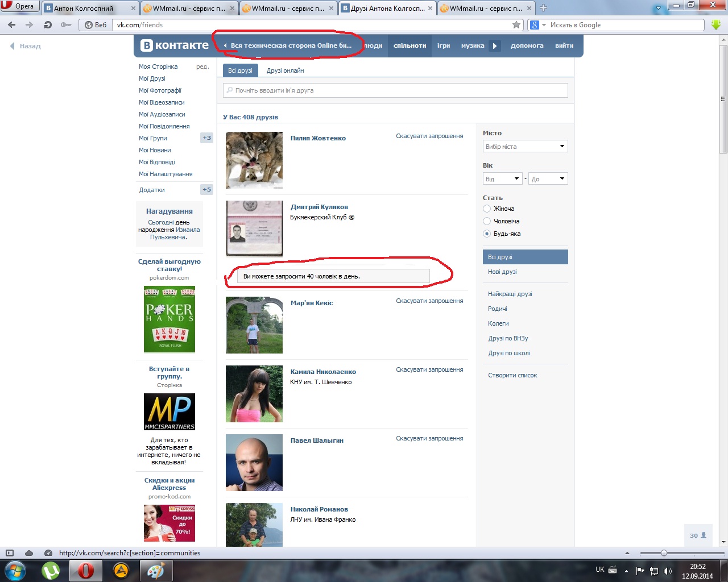Open Мої Друзі in left sidebar
This screenshot has width=728, height=582.
pos(152,78)
